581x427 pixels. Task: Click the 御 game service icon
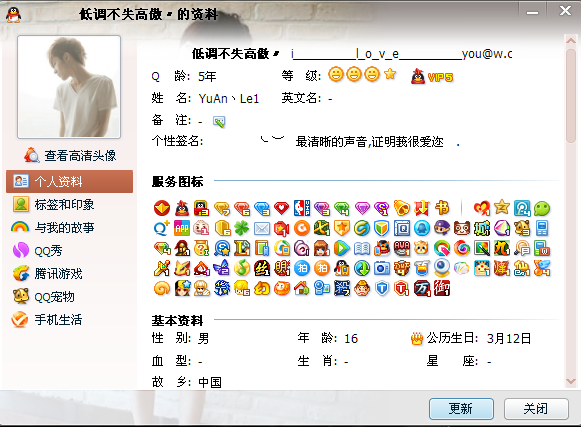[x=442, y=288]
